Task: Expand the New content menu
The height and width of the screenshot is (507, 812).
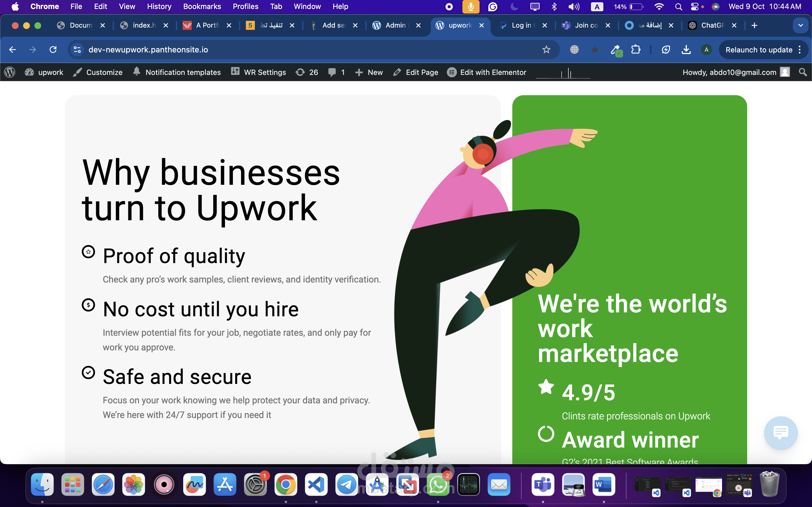Action: click(x=369, y=72)
